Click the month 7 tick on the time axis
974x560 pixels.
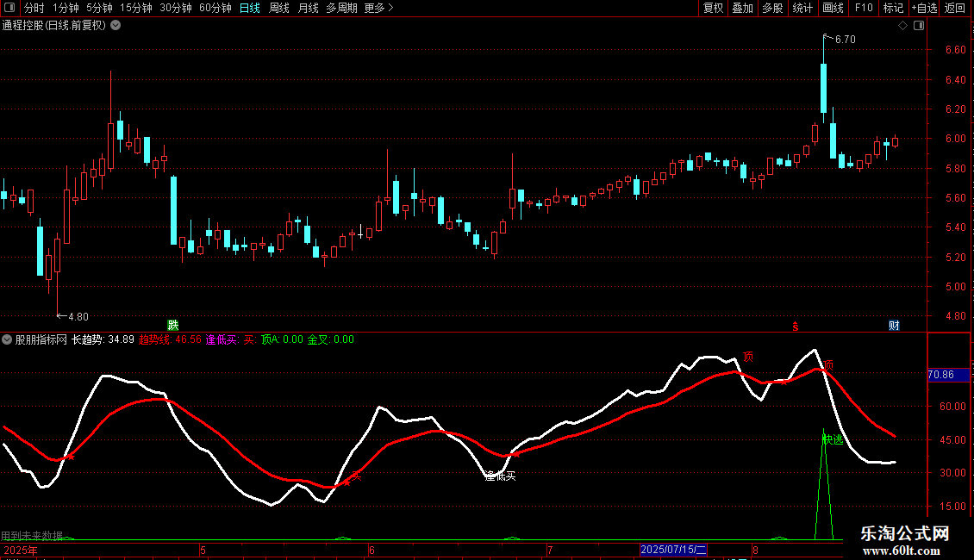pyautogui.click(x=551, y=550)
